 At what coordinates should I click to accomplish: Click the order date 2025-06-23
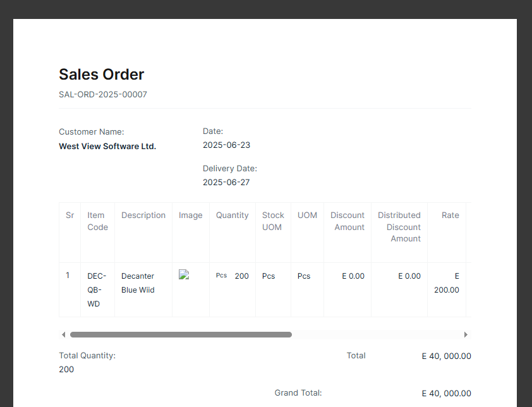point(226,145)
